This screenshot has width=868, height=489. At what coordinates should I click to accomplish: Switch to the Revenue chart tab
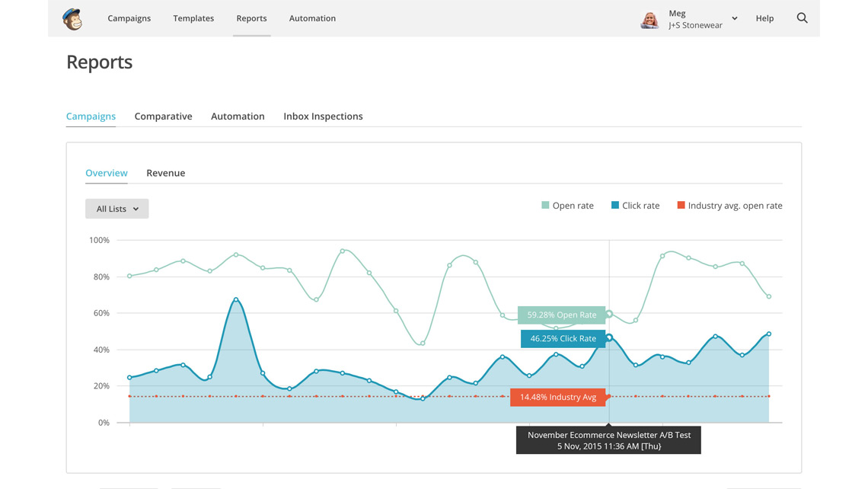coord(165,173)
